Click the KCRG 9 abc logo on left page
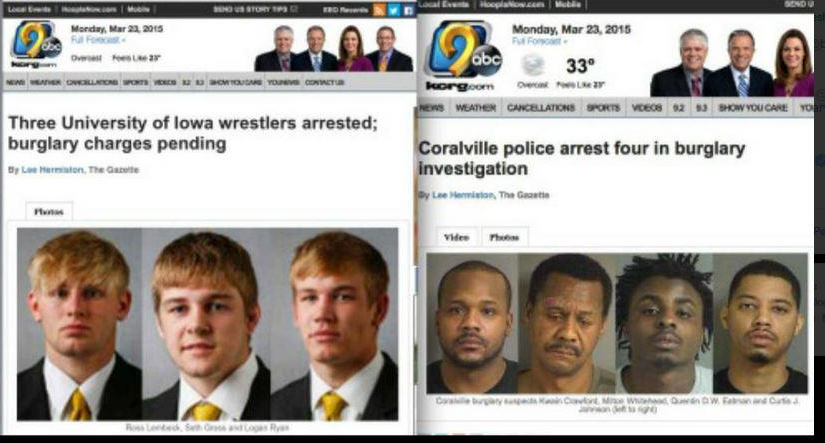 36,44
